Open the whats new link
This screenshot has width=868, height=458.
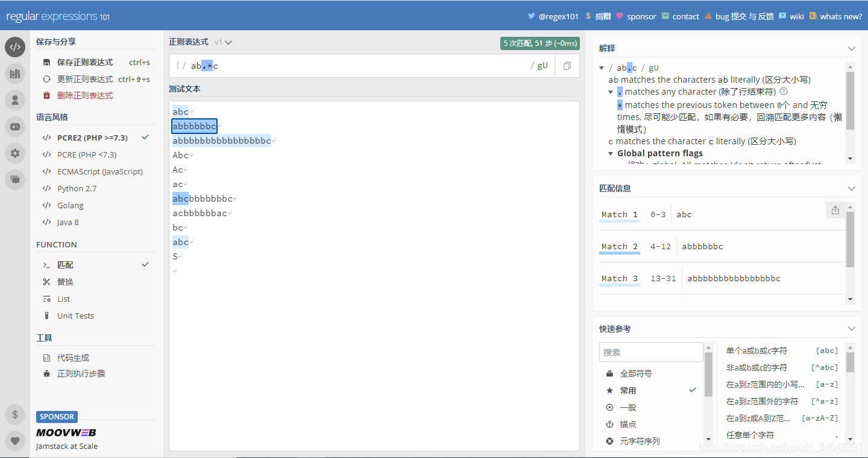point(835,16)
